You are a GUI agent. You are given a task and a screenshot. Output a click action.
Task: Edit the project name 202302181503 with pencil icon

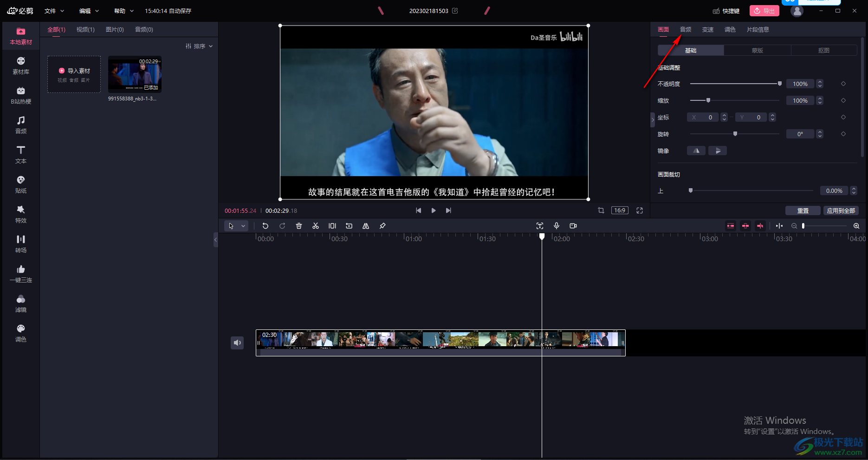pyautogui.click(x=455, y=11)
